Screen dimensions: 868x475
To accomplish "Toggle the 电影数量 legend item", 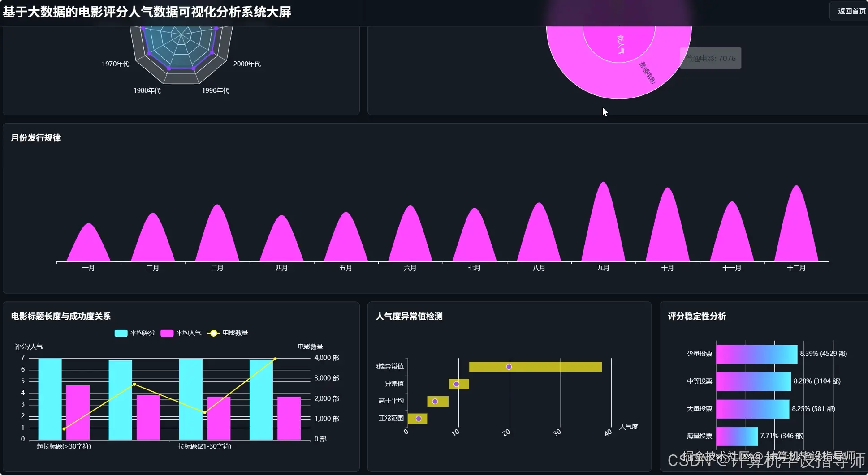I will click(x=229, y=333).
